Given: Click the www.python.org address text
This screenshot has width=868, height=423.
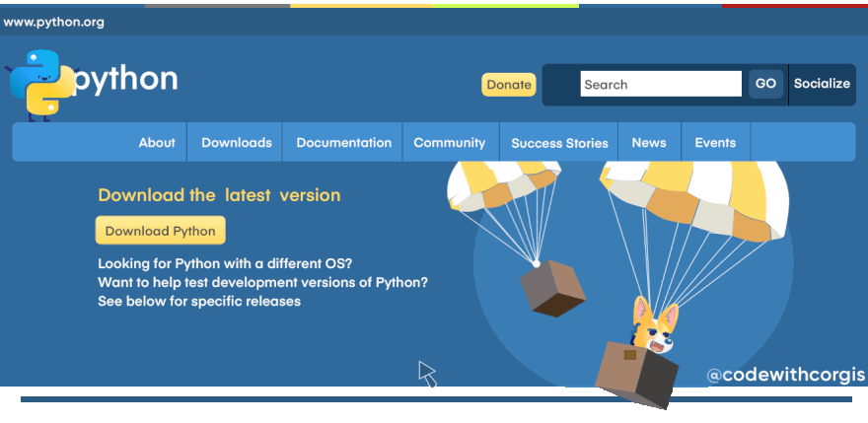Looking at the screenshot, I should 53,23.
